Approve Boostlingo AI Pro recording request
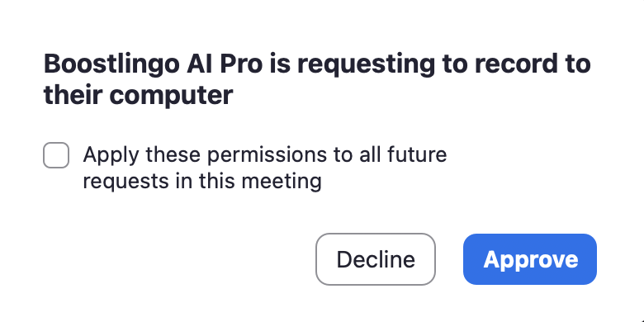The height and width of the screenshot is (322, 644). 530,259
